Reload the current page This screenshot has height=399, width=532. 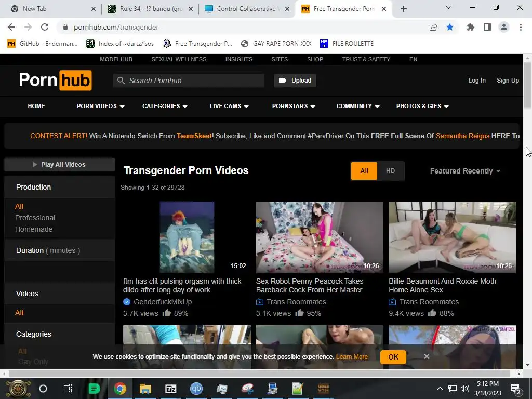(x=45, y=27)
